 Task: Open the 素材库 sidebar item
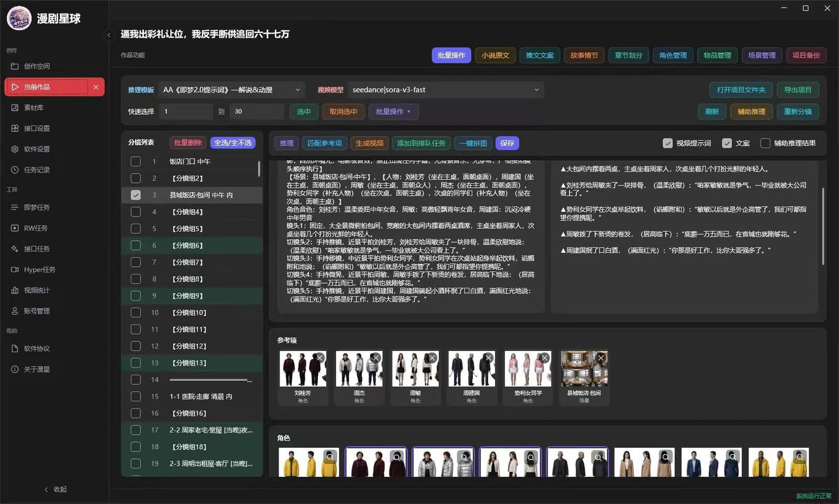point(55,108)
